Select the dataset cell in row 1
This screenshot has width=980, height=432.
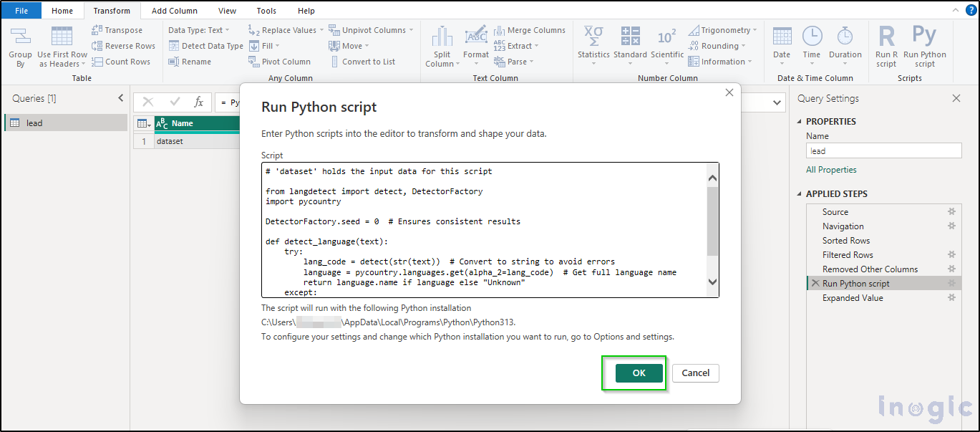coord(197,141)
